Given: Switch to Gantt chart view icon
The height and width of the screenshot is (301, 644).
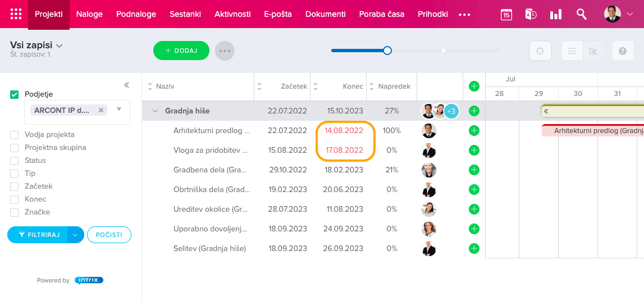Looking at the screenshot, I should [x=593, y=51].
